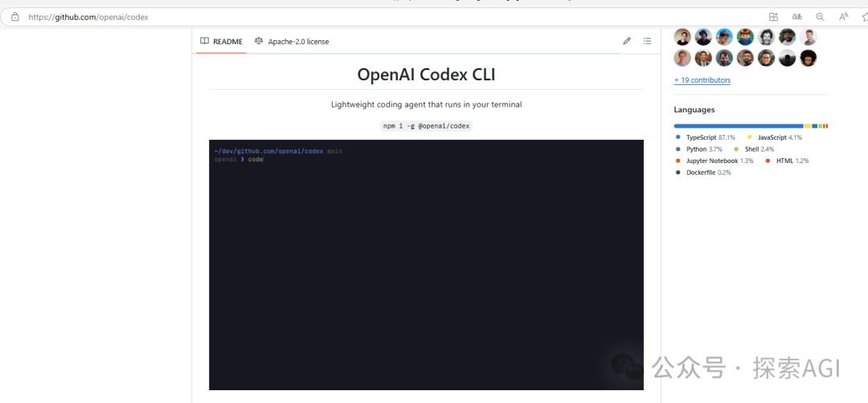
Task: Click the terminal demo animation in the README
Action: [426, 265]
